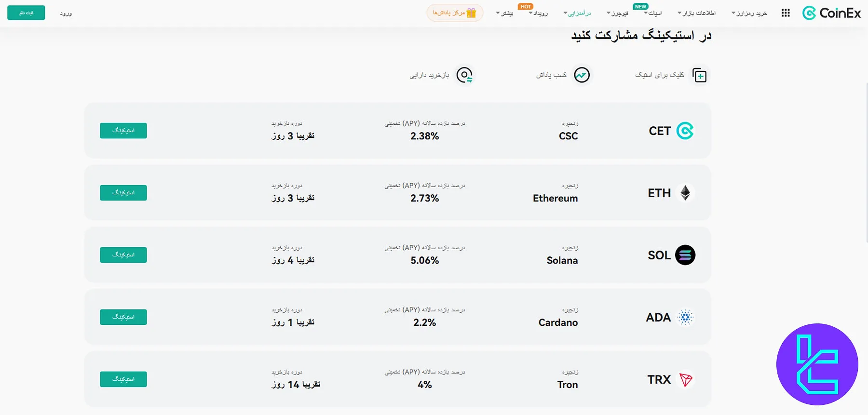Click the 'ثبت نام' signup button
868x415 pixels.
point(26,13)
